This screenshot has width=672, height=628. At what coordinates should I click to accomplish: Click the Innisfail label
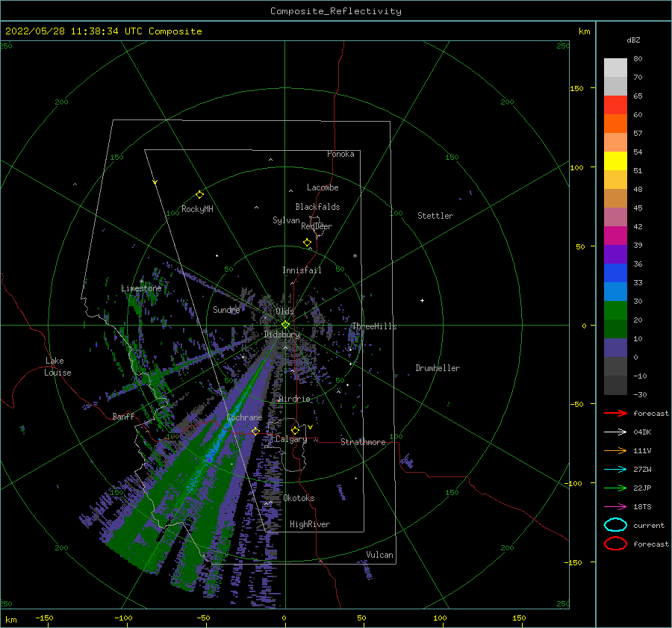click(302, 270)
